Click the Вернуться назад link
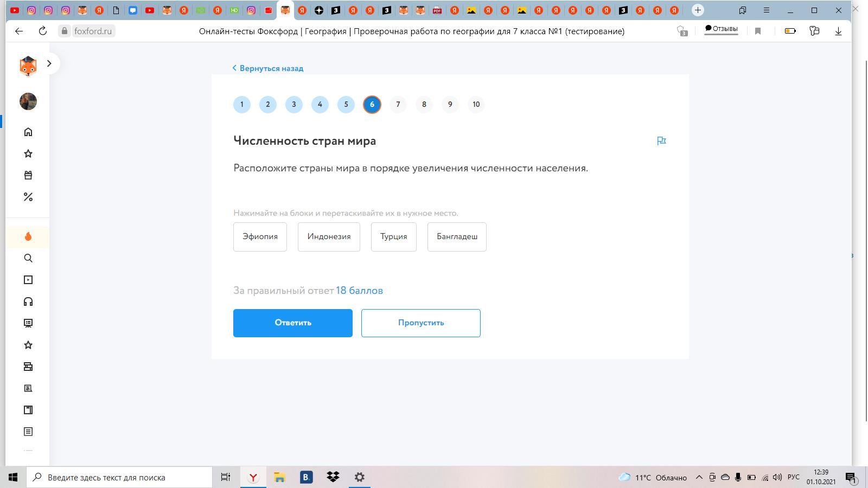 268,68
